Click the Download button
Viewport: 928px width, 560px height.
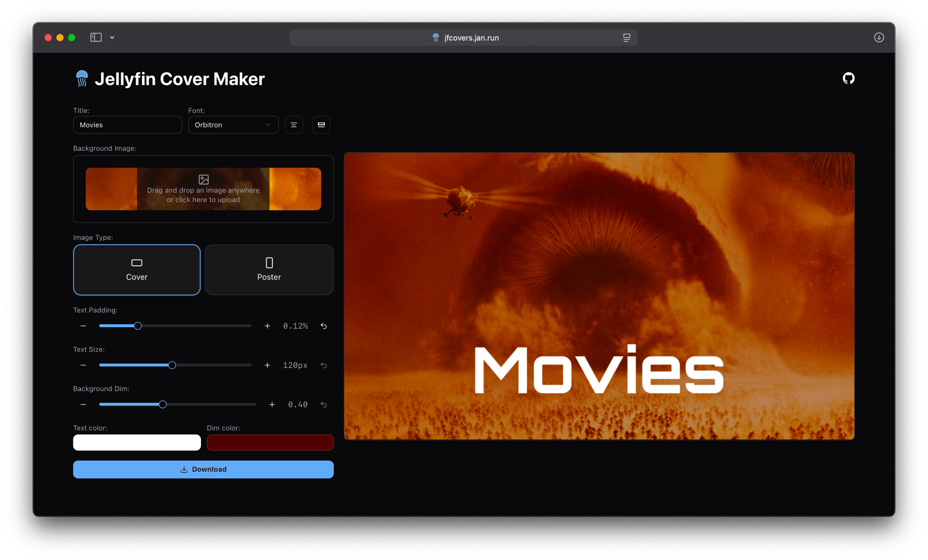[x=203, y=470]
